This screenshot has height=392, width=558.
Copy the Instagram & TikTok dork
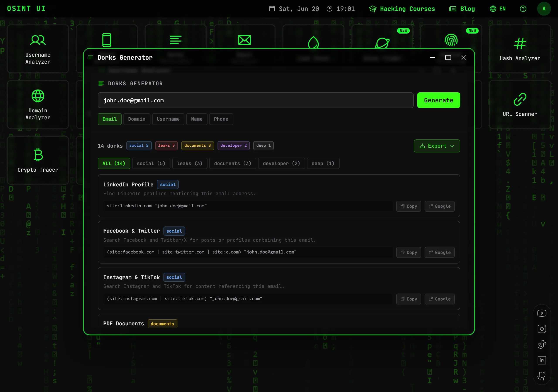click(x=408, y=299)
